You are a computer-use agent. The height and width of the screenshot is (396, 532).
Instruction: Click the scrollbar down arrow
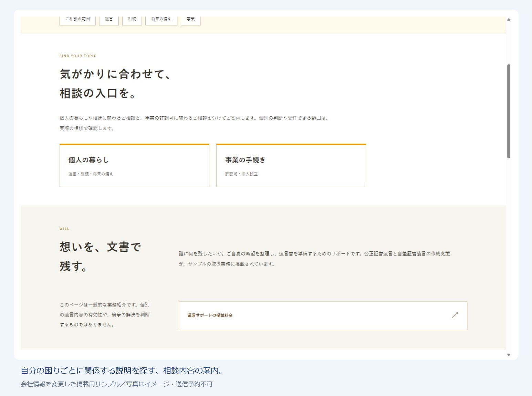(509, 355)
